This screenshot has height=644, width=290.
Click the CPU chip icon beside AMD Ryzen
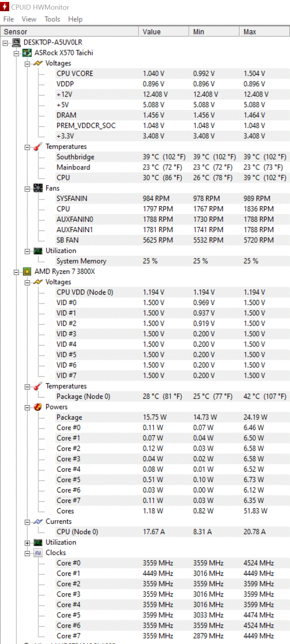click(27, 271)
